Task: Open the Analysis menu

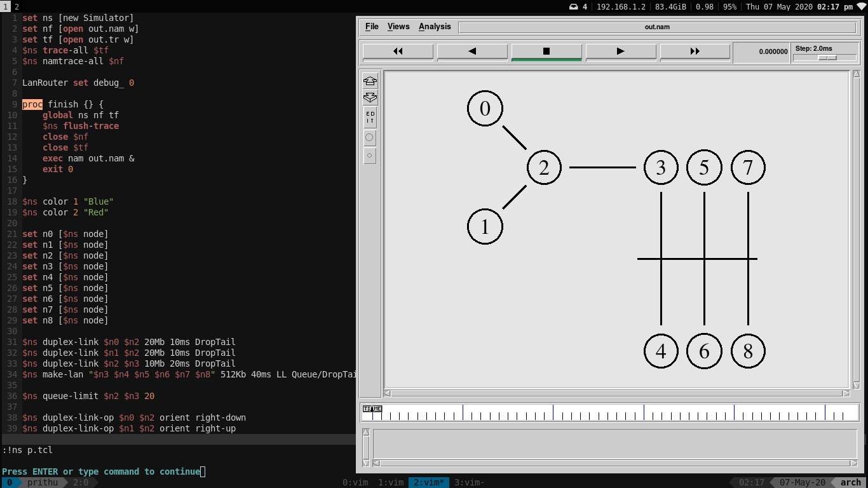Action: click(x=435, y=27)
